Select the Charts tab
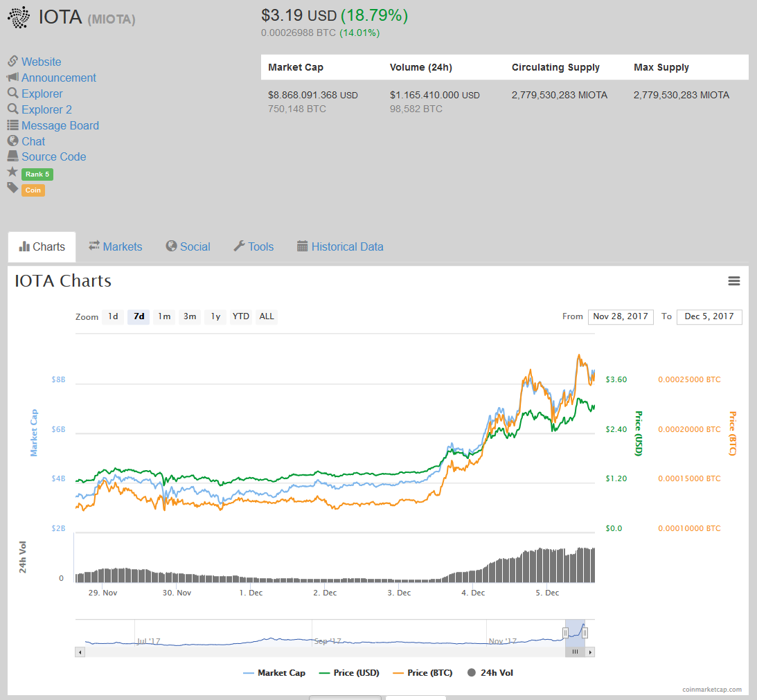Screen dimensions: 757x700 point(42,246)
